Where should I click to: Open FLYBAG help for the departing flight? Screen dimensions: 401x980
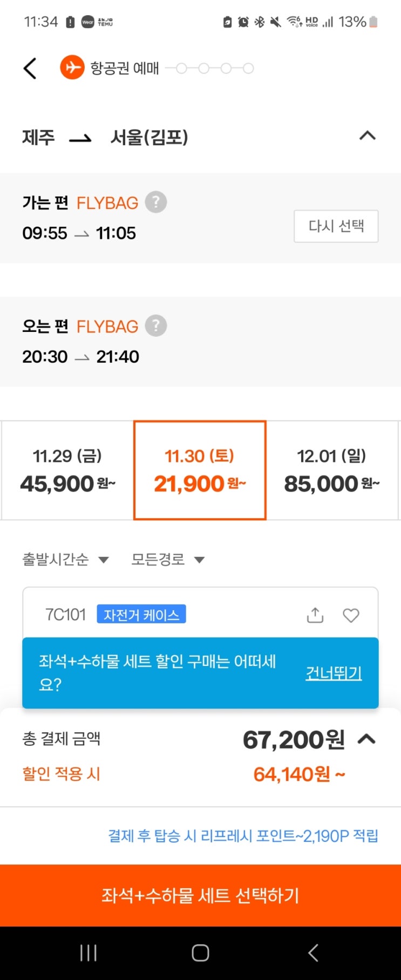click(156, 202)
